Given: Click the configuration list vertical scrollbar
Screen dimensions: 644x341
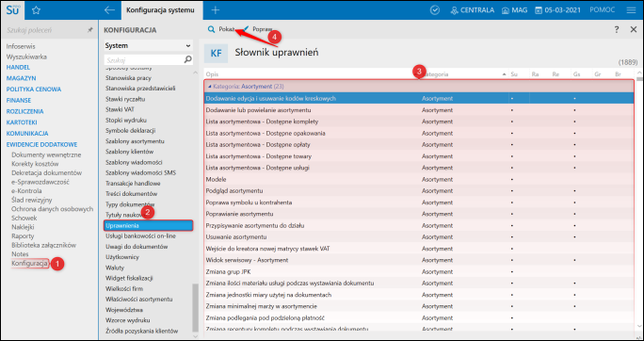Looking at the screenshot, I should [x=196, y=307].
